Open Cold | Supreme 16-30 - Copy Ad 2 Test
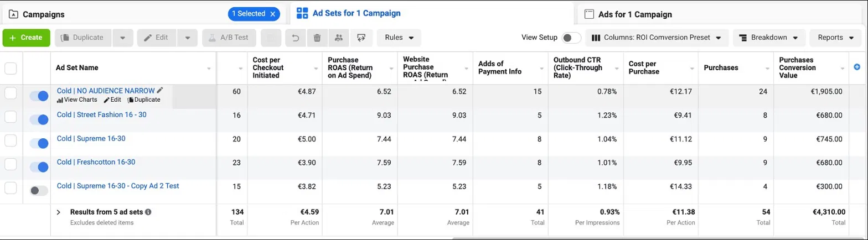The image size is (868, 240). pyautogui.click(x=118, y=186)
